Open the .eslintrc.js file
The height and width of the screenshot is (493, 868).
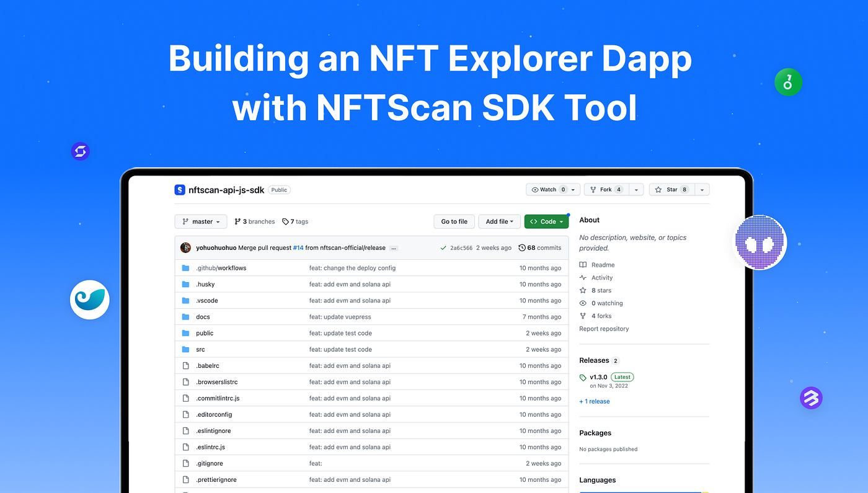[x=210, y=447]
